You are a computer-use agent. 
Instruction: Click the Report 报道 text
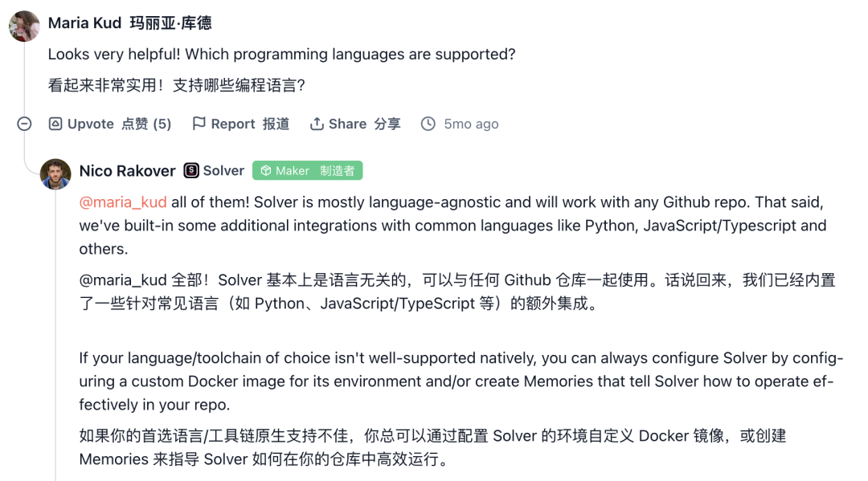tap(250, 124)
